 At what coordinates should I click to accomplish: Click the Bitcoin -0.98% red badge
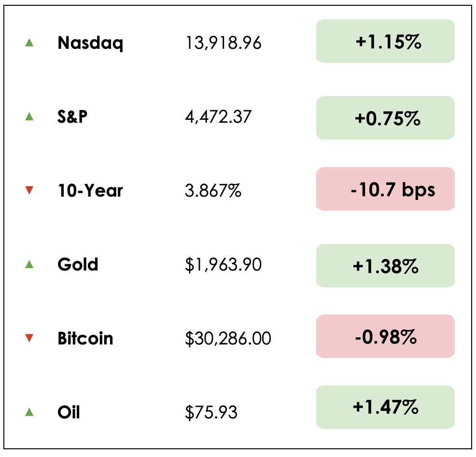coord(385,337)
